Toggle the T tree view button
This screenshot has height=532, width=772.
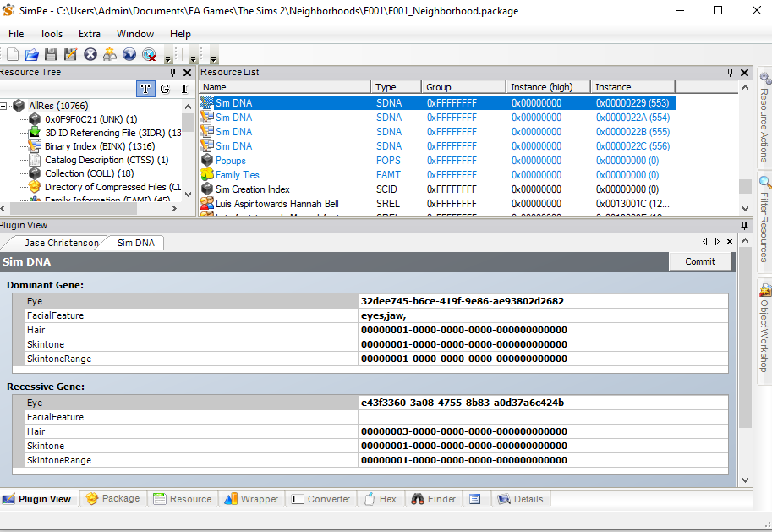coord(145,89)
